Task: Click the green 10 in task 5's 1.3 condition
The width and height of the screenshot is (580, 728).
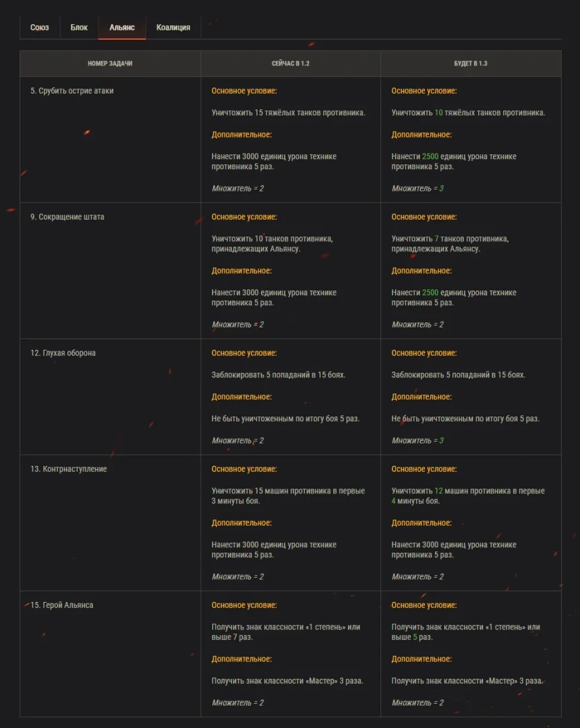Action: pos(439,113)
